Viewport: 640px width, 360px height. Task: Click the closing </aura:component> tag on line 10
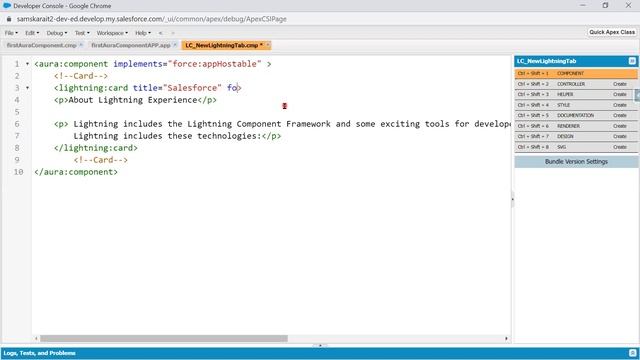point(76,172)
